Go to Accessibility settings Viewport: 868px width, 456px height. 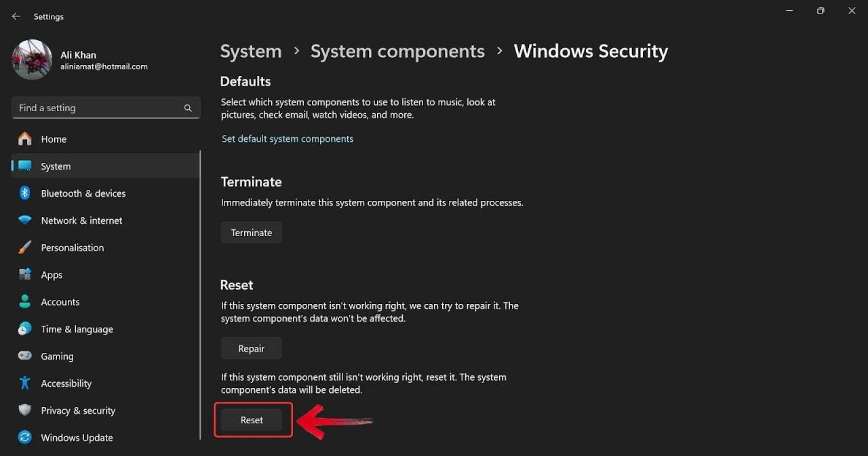pyautogui.click(x=66, y=383)
